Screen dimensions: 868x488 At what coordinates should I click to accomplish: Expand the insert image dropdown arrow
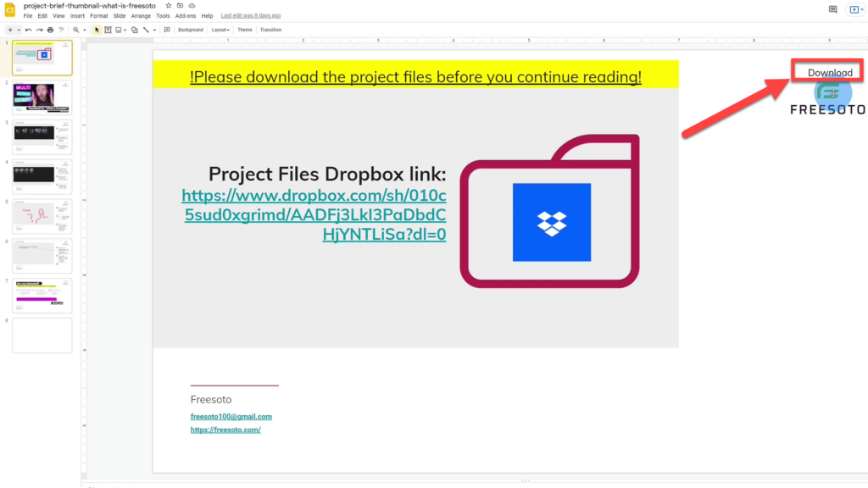tap(125, 30)
